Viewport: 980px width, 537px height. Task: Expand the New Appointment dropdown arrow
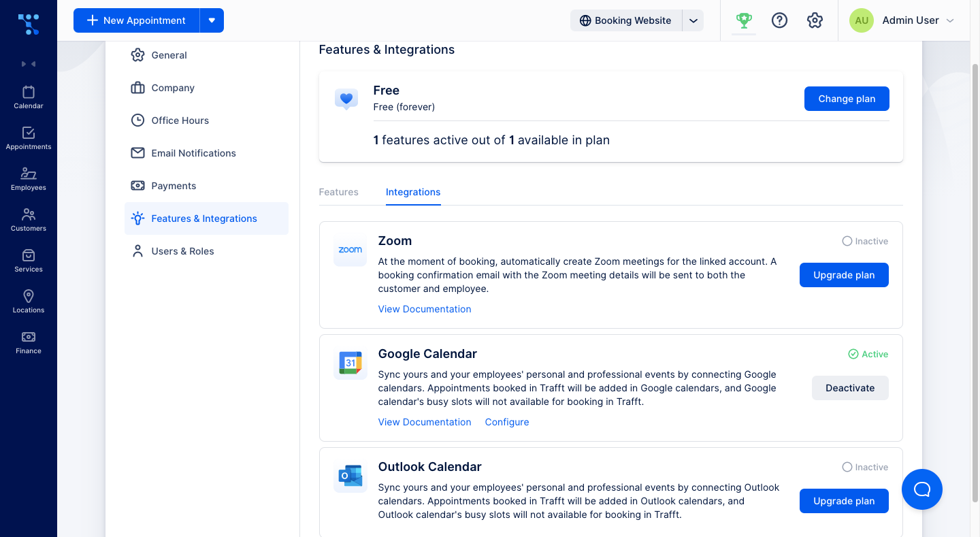click(x=212, y=20)
